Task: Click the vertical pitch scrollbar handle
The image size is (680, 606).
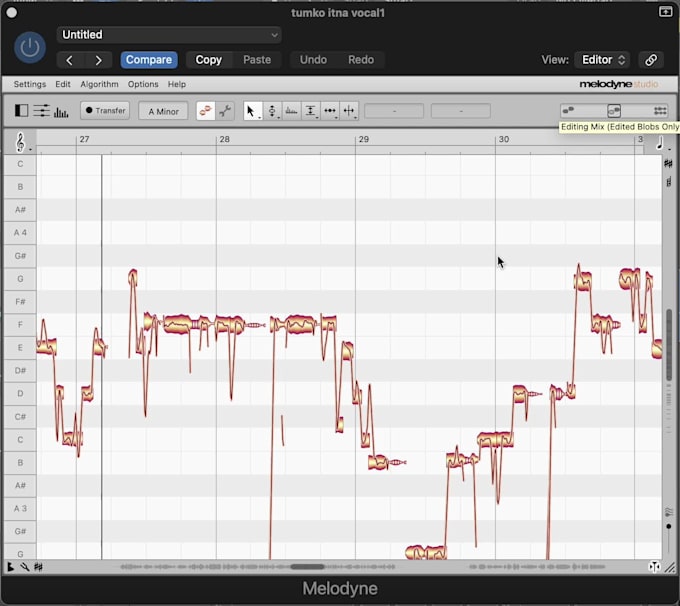Action: coord(669,345)
